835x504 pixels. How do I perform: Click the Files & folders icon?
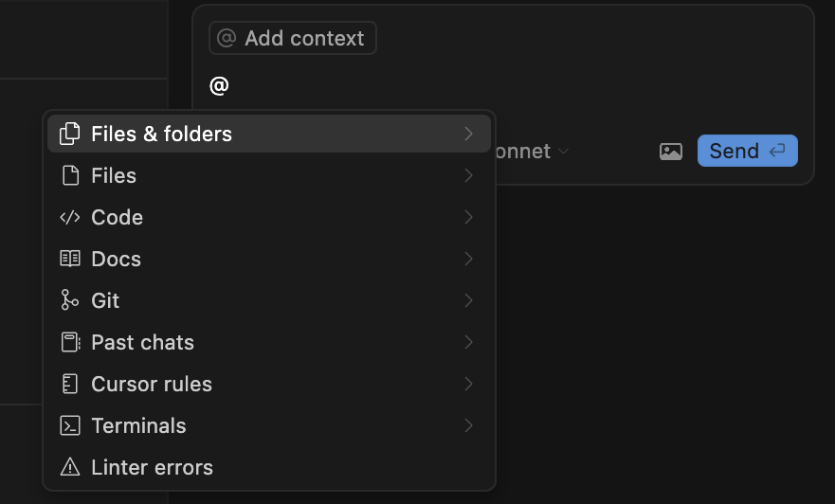tap(69, 134)
